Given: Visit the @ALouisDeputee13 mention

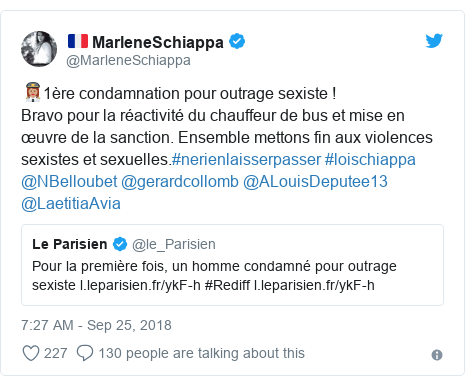Looking at the screenshot, I should tap(315, 182).
